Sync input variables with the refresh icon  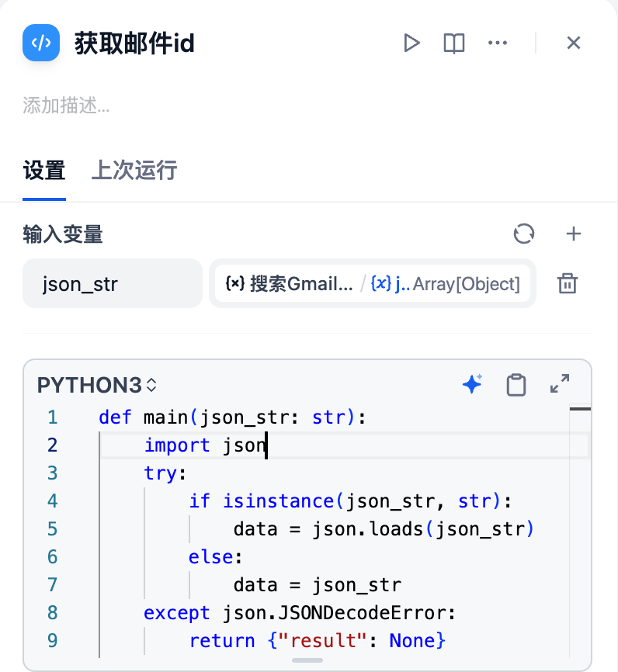click(524, 234)
